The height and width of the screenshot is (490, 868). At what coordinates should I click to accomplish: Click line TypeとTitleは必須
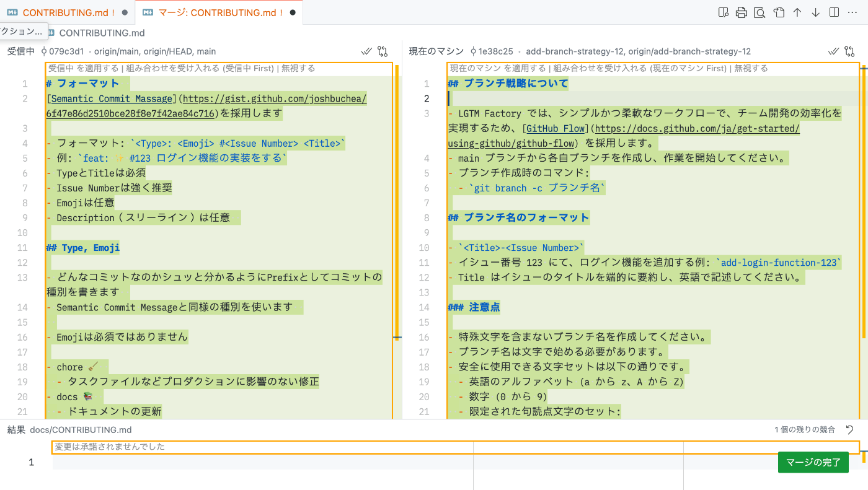(96, 173)
